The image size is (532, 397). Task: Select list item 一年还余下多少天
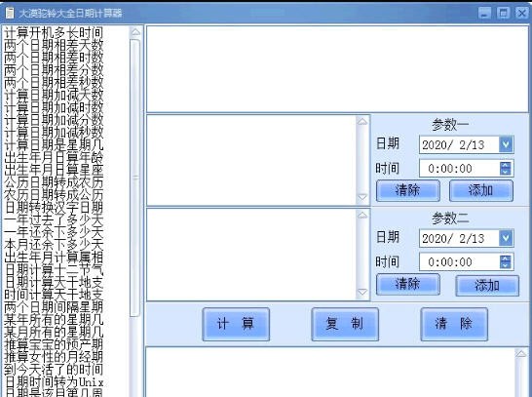54,232
